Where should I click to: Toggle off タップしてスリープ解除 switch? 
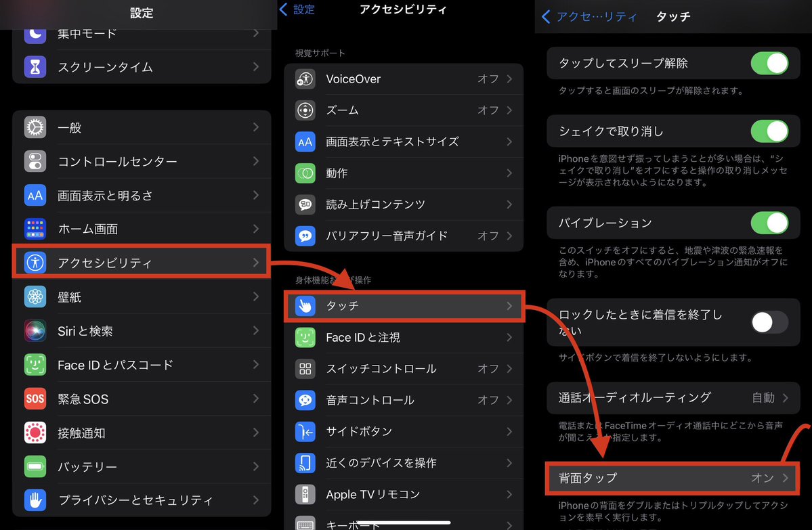(x=769, y=64)
